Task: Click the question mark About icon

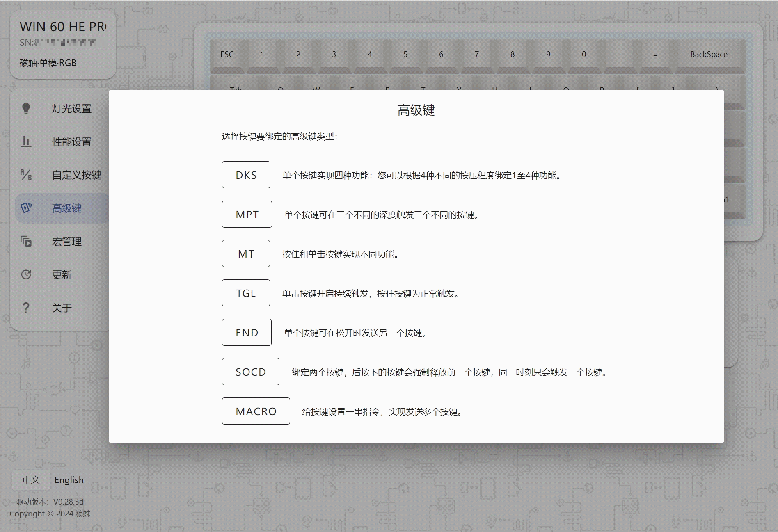Action: coord(26,308)
